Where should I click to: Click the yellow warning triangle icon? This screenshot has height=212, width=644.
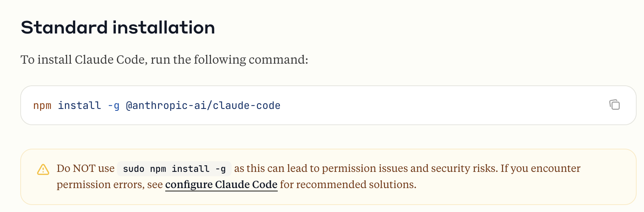pyautogui.click(x=43, y=169)
